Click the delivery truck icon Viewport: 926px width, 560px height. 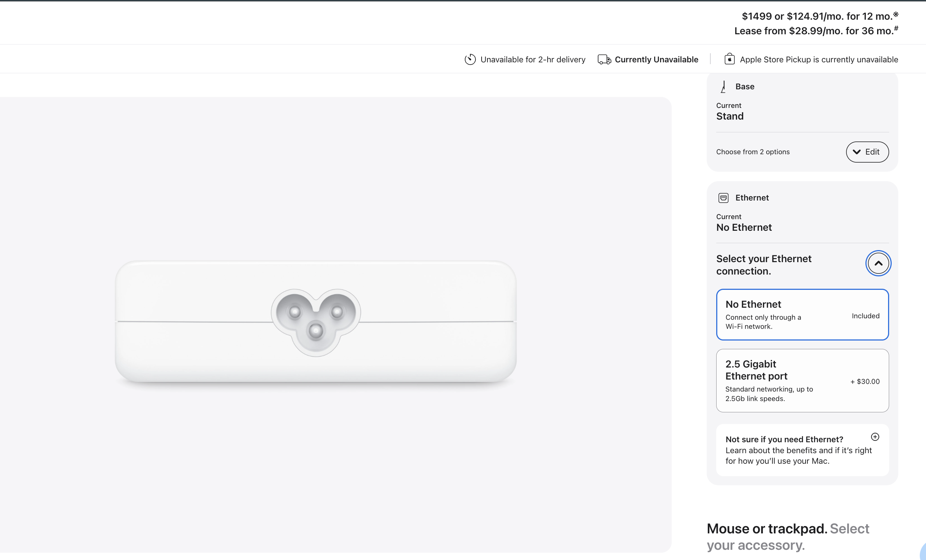604,59
